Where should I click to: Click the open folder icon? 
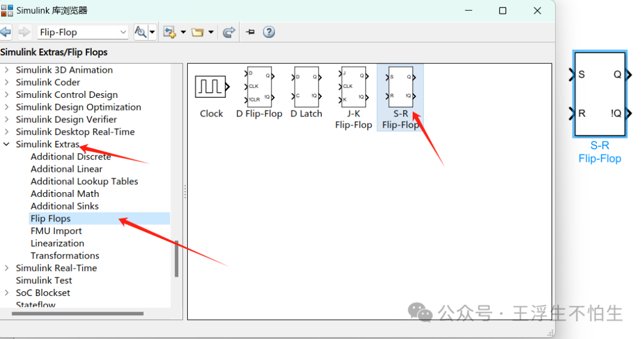pos(197,32)
